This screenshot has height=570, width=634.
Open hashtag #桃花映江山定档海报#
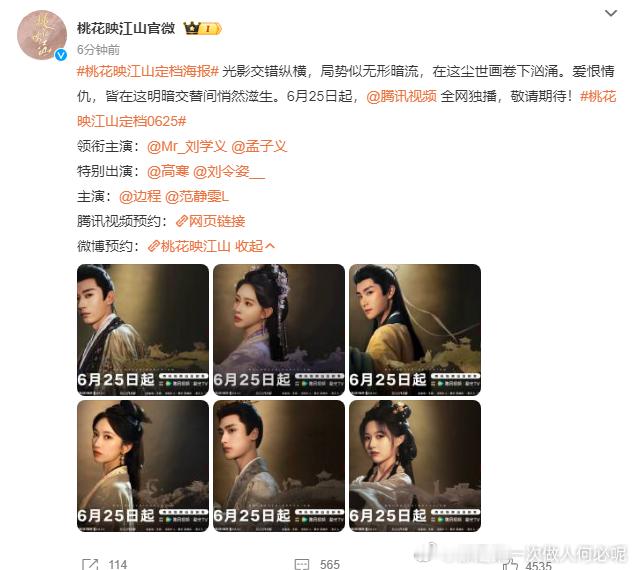(x=148, y=72)
